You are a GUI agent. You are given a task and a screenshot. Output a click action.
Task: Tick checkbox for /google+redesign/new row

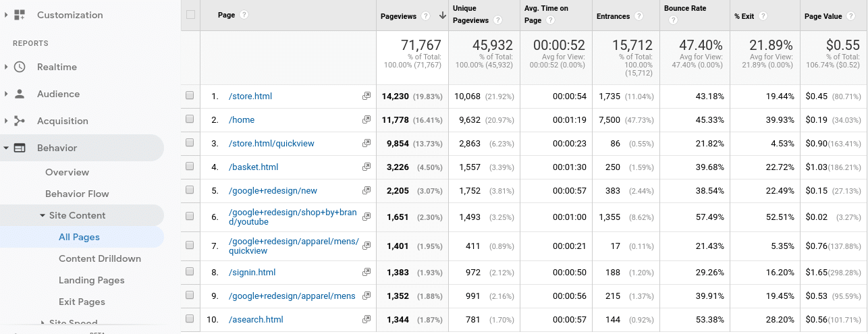pyautogui.click(x=190, y=190)
